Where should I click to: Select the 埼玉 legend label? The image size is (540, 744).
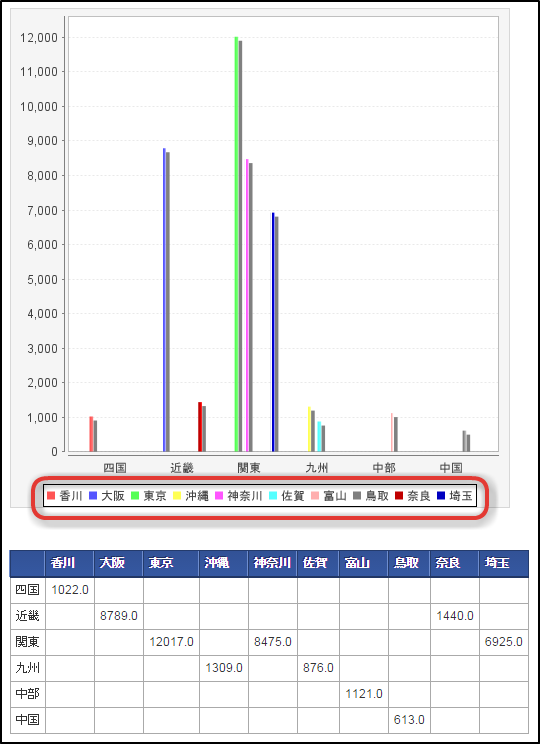(x=461, y=496)
